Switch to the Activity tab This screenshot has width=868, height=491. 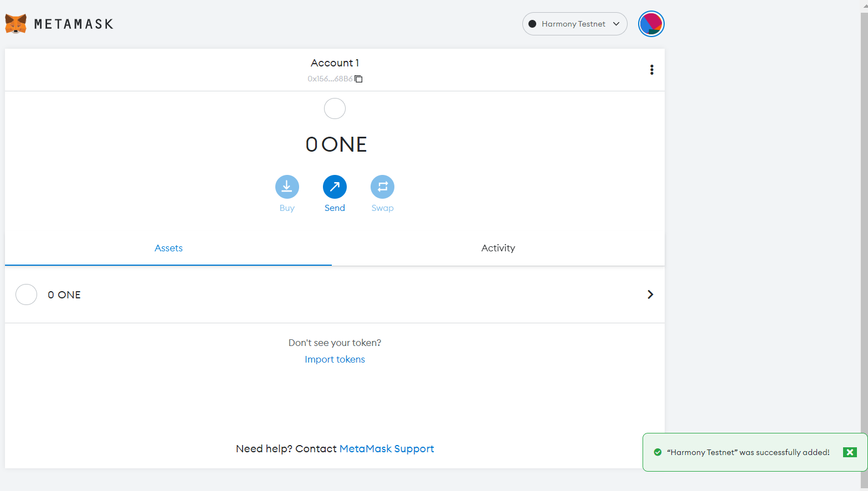498,248
